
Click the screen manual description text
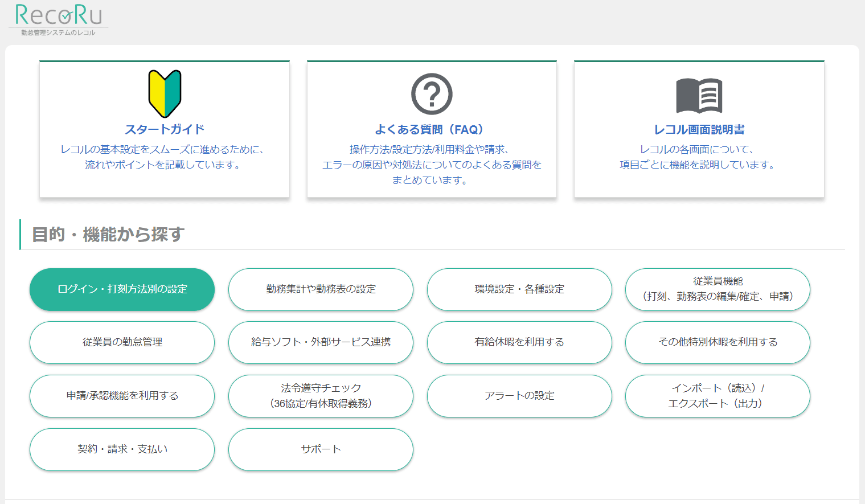(x=699, y=157)
